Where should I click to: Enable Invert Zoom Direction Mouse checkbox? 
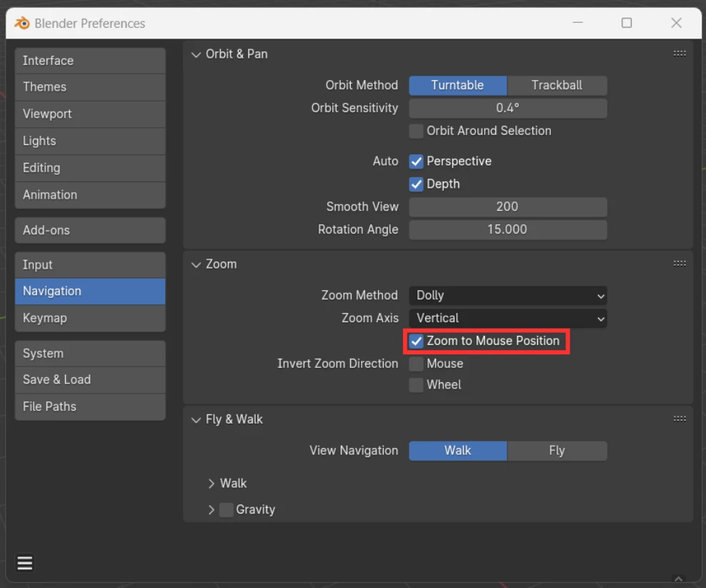(x=416, y=364)
